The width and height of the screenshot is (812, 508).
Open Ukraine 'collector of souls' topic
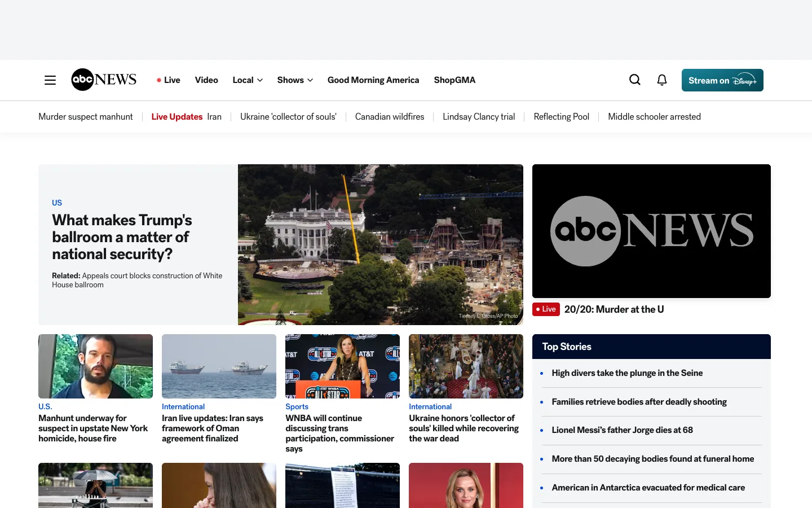(288, 117)
